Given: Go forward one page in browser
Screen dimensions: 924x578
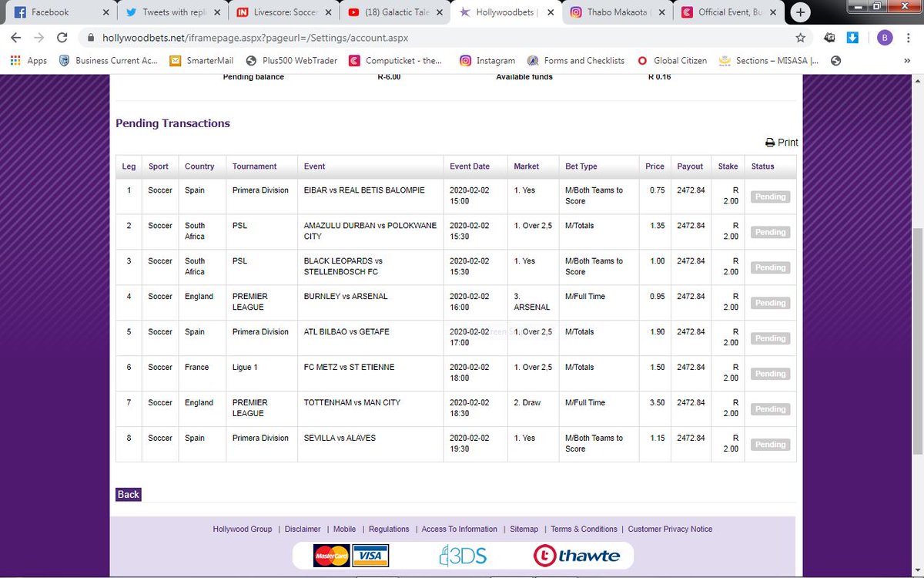Looking at the screenshot, I should coord(40,38).
